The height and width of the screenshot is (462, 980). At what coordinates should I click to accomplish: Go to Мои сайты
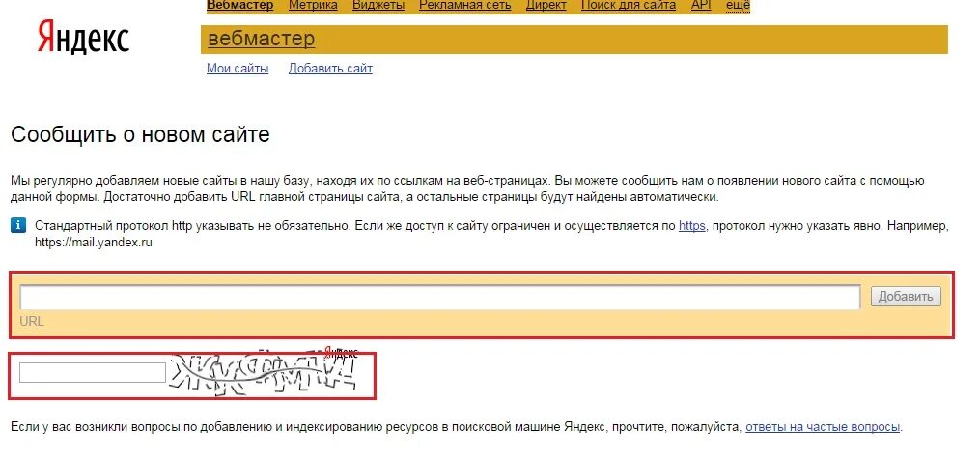pyautogui.click(x=238, y=69)
